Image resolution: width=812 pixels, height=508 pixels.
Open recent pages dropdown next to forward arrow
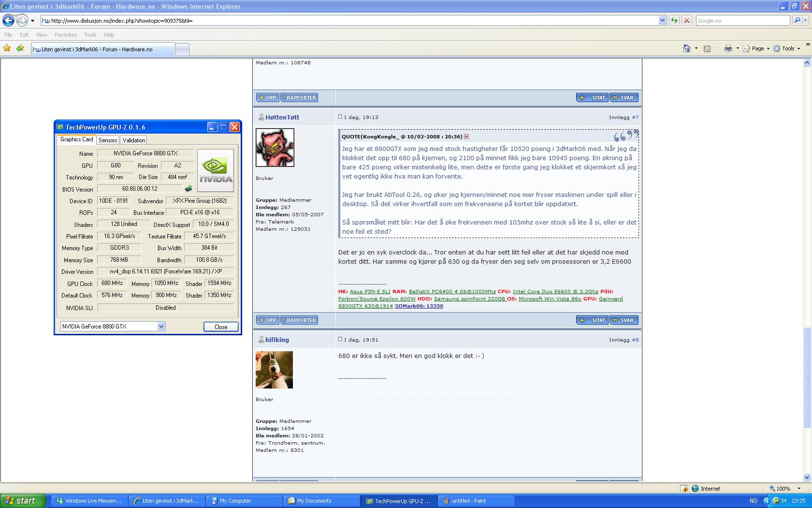click(x=32, y=21)
